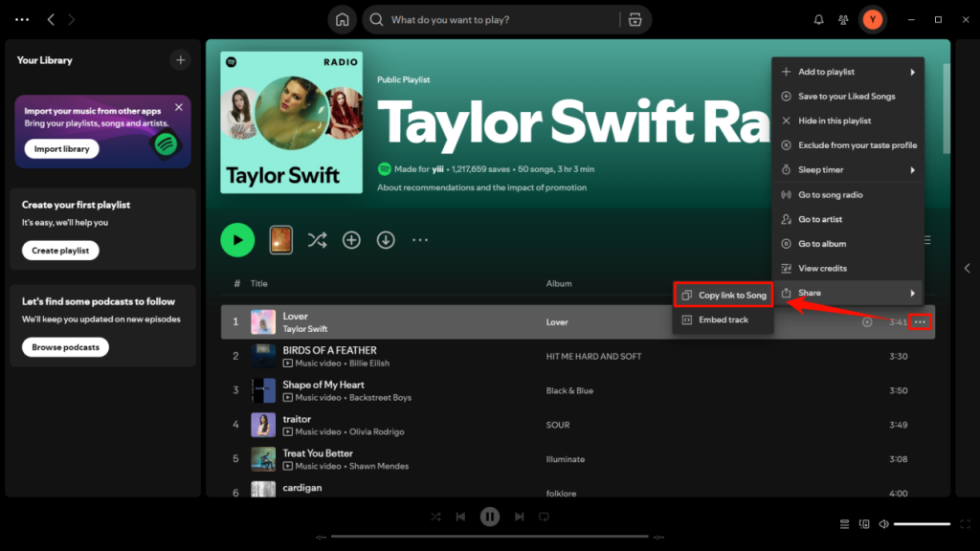Screen dimensions: 980x551
Task: Click the Browse podcasts button
Action: pos(65,347)
